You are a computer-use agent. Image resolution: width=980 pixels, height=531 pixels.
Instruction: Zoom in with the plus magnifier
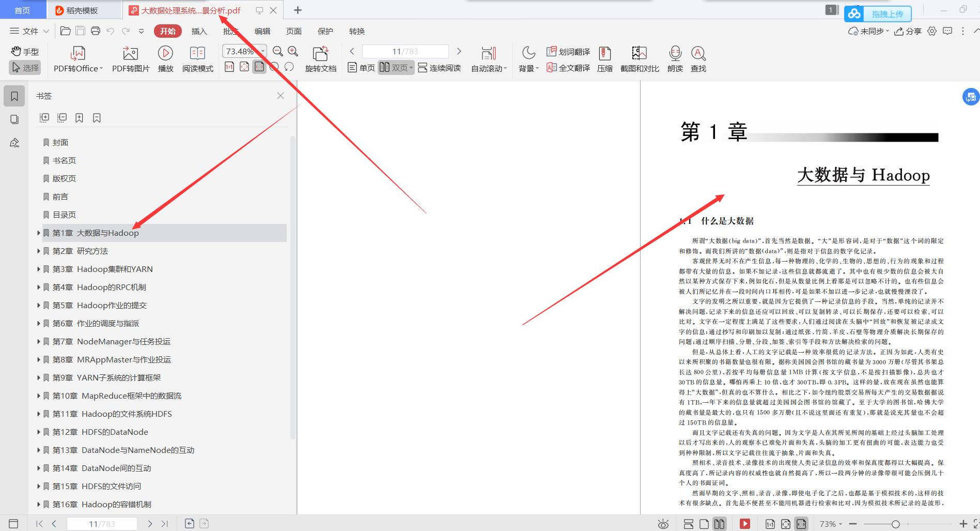click(293, 51)
